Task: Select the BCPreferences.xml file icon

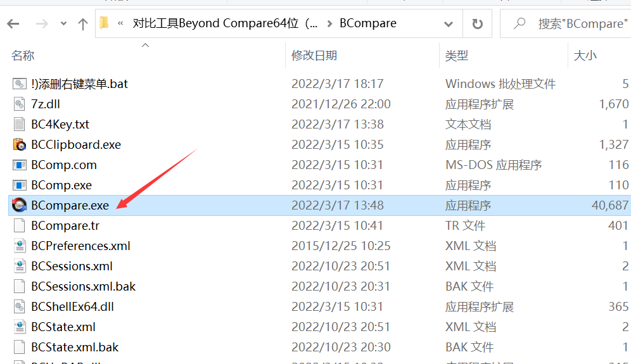Action: click(x=19, y=246)
